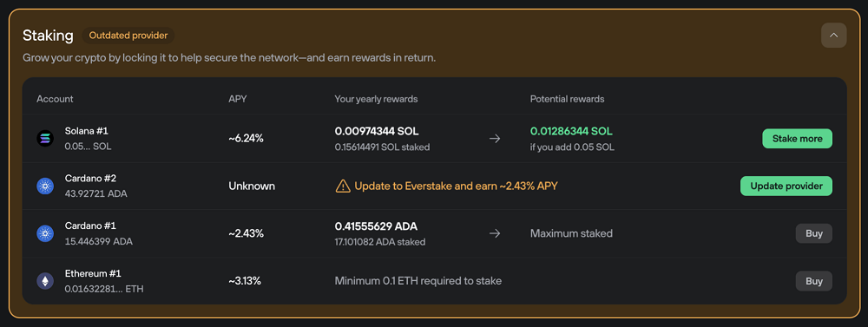
Task: Click Minimum 0.1 ETH required message
Action: pos(418,281)
